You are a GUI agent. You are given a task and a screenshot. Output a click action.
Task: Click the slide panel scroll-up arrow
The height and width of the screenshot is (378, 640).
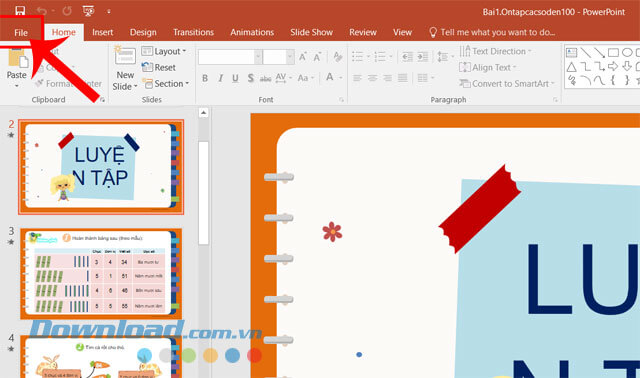204,113
